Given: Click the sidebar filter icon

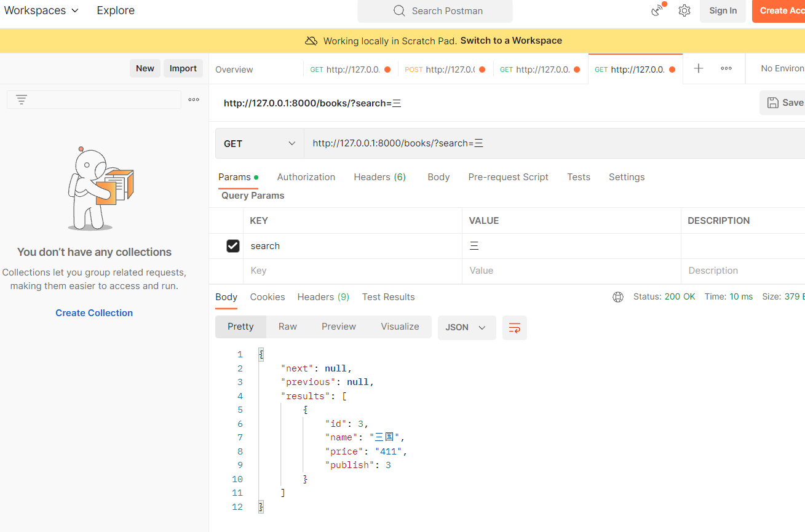Looking at the screenshot, I should pyautogui.click(x=22, y=100).
